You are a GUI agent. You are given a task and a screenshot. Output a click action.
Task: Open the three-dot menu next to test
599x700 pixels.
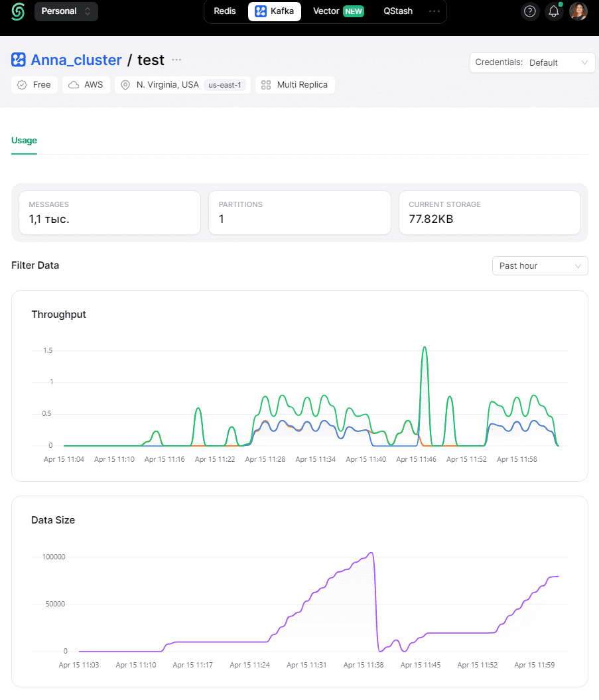click(x=176, y=60)
